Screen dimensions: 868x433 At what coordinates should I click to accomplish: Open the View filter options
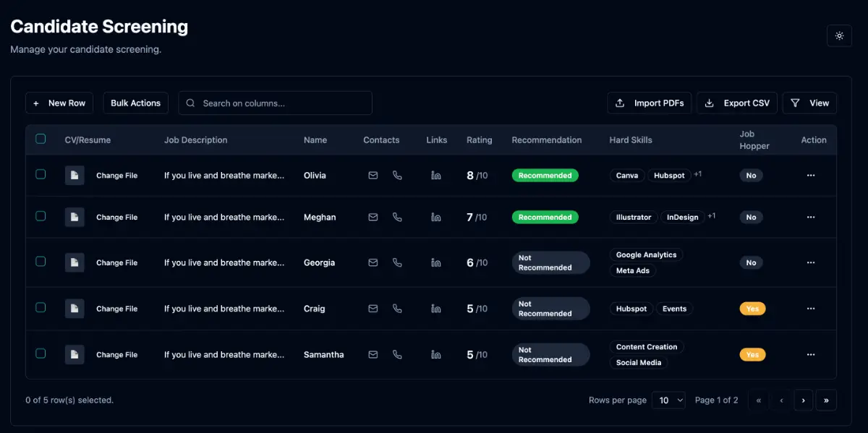click(x=809, y=103)
